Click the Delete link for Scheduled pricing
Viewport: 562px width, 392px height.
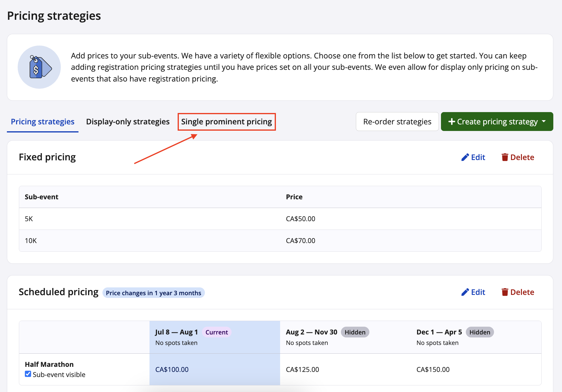[522, 292]
